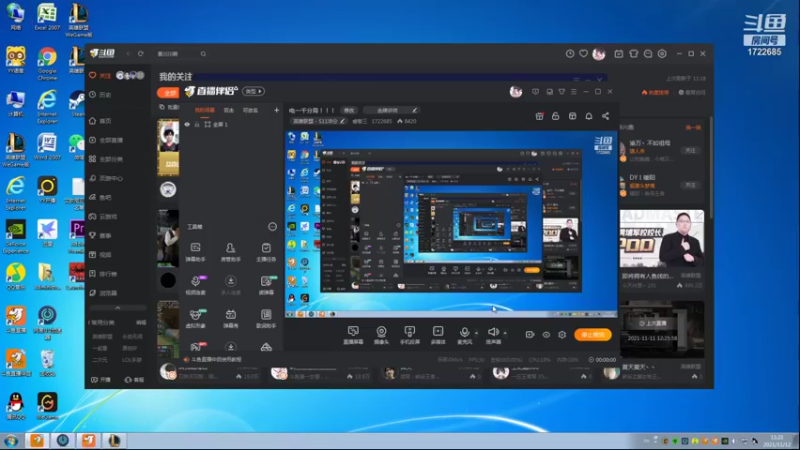The height and width of the screenshot is (450, 800).
Task: Click the search magnifier in Douyu header
Action: click(x=203, y=54)
